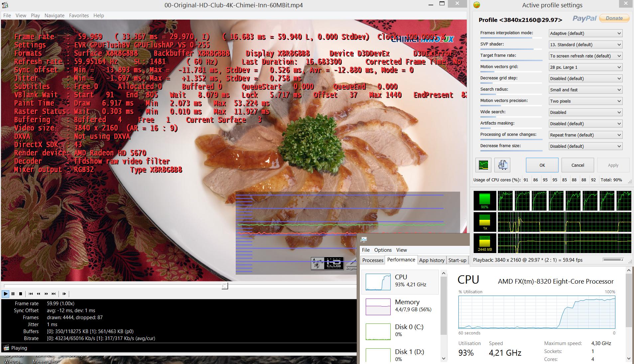Click the Stop playback button
Image resolution: width=634 pixels, height=364 pixels.
[21, 294]
